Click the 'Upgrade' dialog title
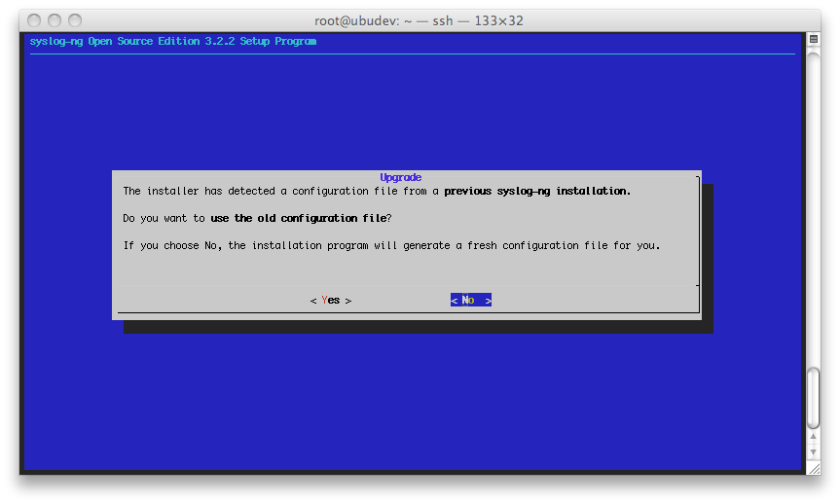 click(x=401, y=177)
